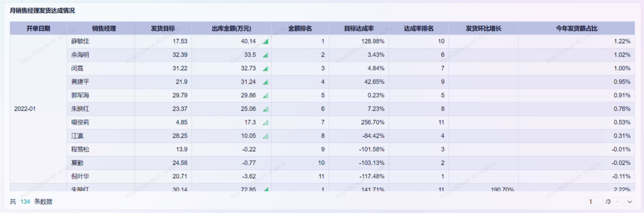Image resolution: width=644 pixels, height=213 pixels.
Task: Click the 3.43% achievement rate cell
Action: [359, 55]
